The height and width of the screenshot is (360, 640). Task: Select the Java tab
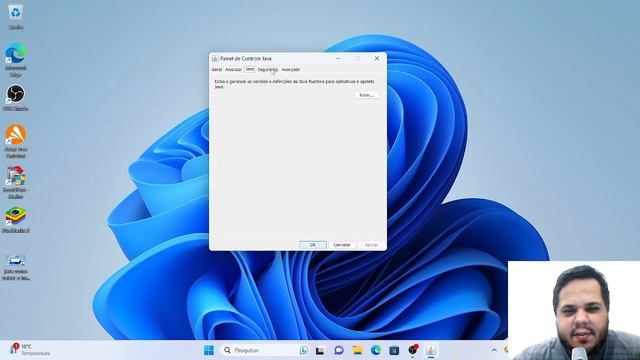(x=250, y=69)
